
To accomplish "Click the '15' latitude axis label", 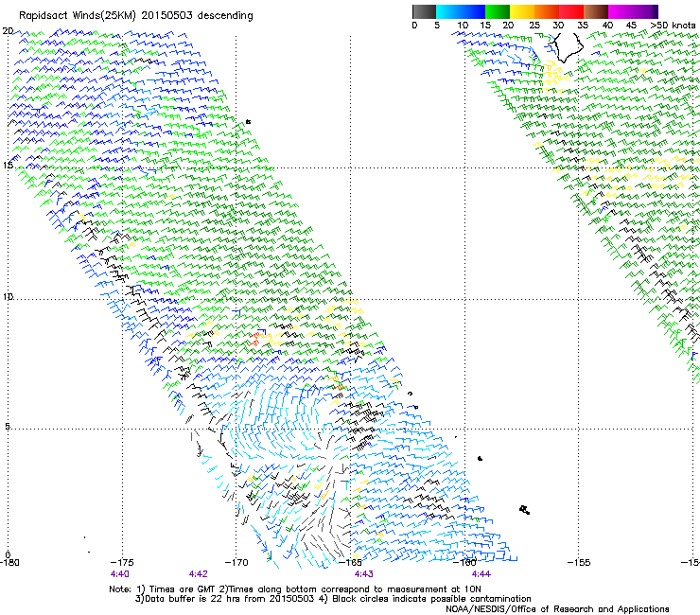I will click(x=8, y=166).
